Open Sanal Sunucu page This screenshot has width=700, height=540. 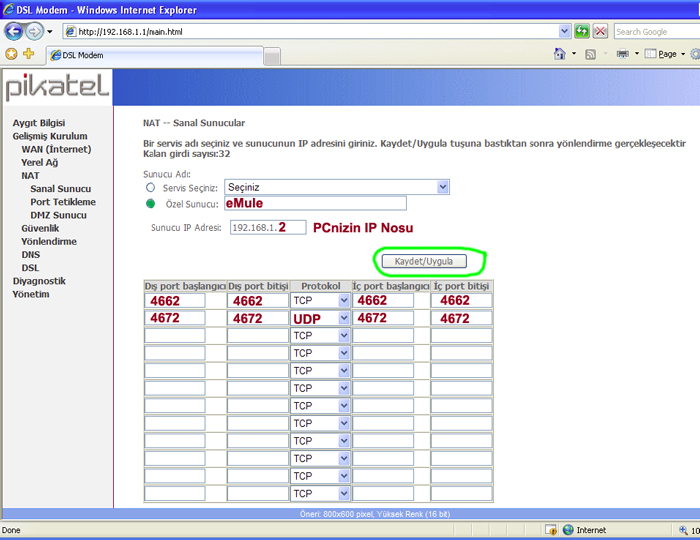click(x=61, y=189)
